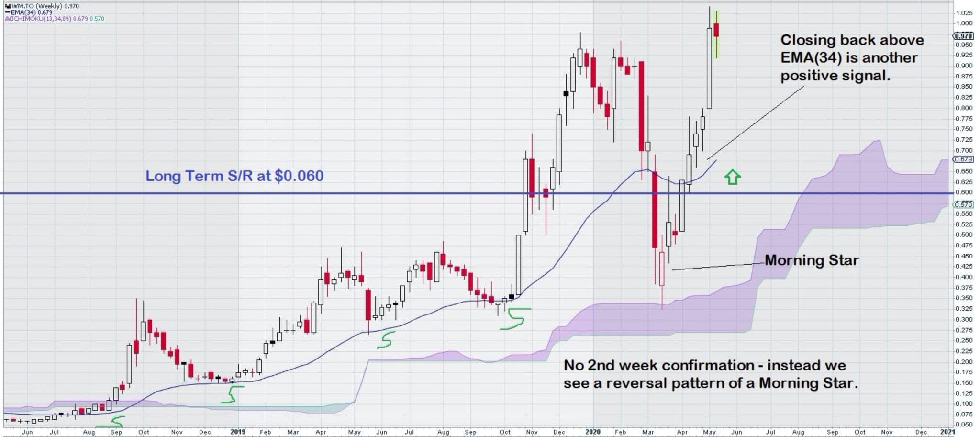Viewport: 980px width, 437px height.
Task: Select the Closing back above EMA(34) note
Action: pyautogui.click(x=852, y=58)
